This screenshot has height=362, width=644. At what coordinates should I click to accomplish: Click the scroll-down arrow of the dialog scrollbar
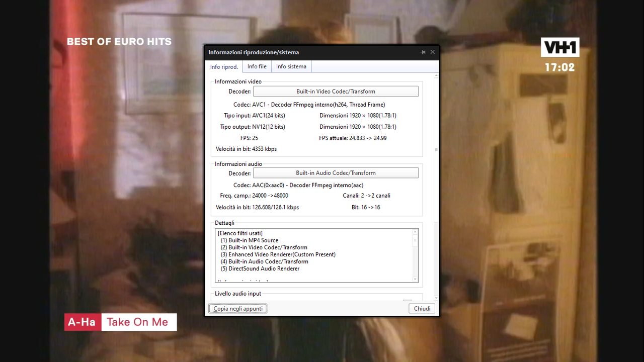click(436, 298)
